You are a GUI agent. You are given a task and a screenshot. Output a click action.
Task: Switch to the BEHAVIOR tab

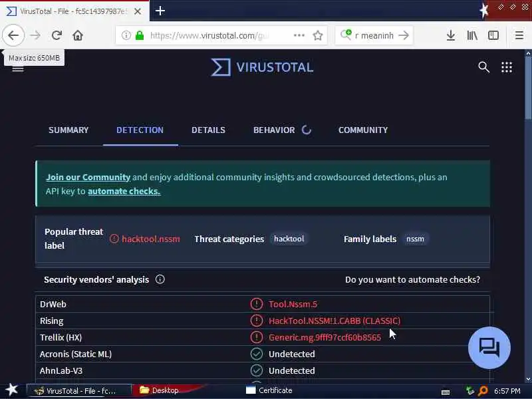pos(274,130)
